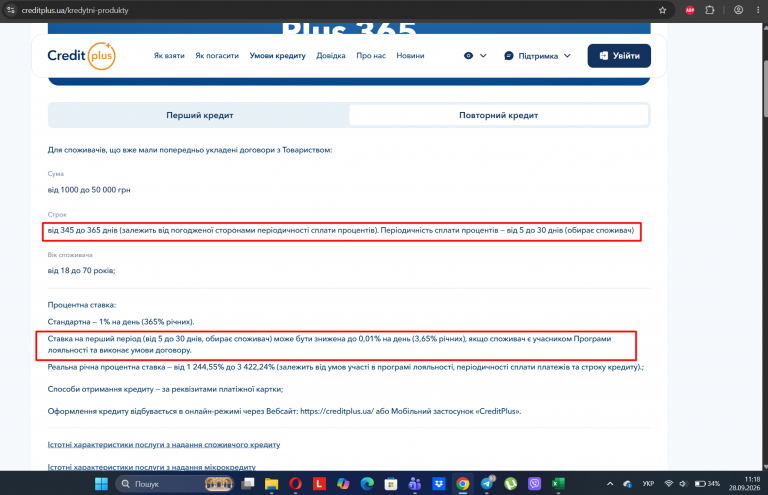Viewport: 768px width, 495px height.
Task: Open Excel from the taskbar
Action: pyautogui.click(x=558, y=484)
